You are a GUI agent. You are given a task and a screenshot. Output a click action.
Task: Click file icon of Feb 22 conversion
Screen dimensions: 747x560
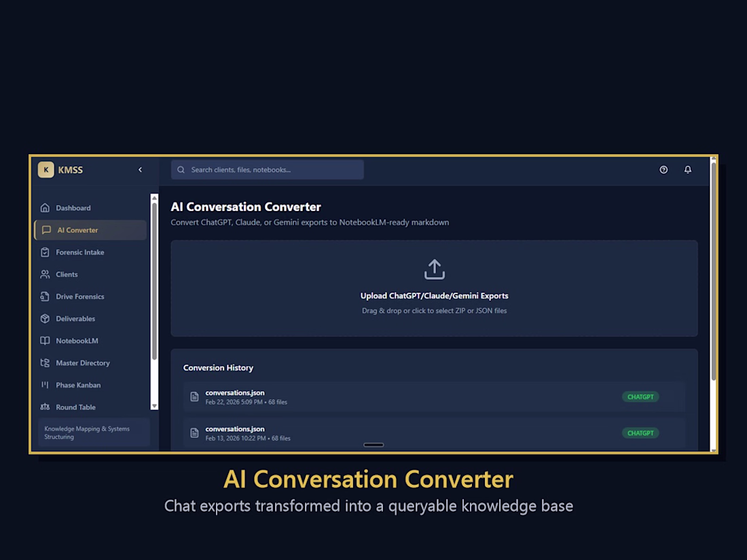[x=194, y=396]
